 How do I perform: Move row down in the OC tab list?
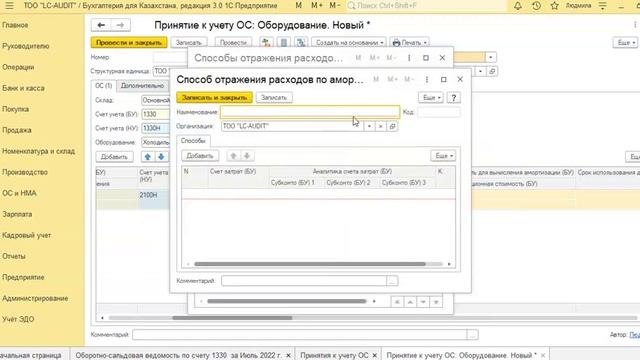point(161,157)
